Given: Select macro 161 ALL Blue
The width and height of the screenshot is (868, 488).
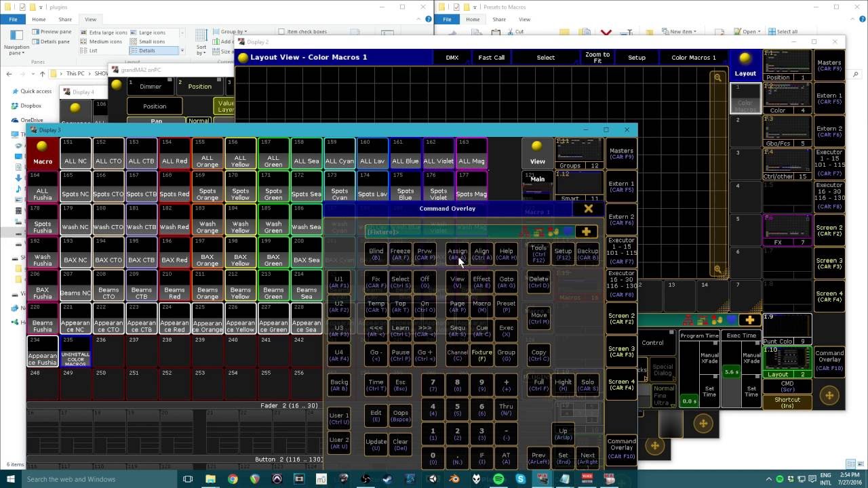Looking at the screenshot, I should (x=405, y=153).
